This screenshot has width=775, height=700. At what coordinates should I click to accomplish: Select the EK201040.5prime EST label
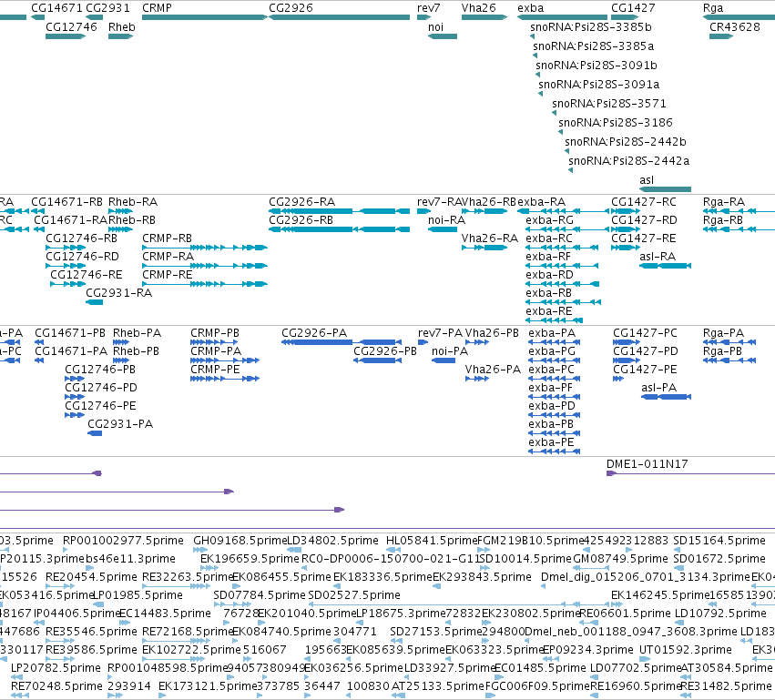(x=306, y=614)
